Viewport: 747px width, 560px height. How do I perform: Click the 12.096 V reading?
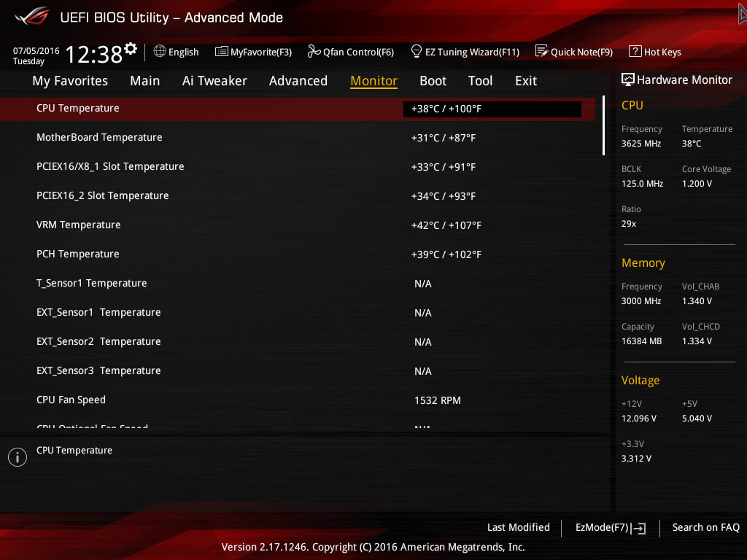click(639, 418)
